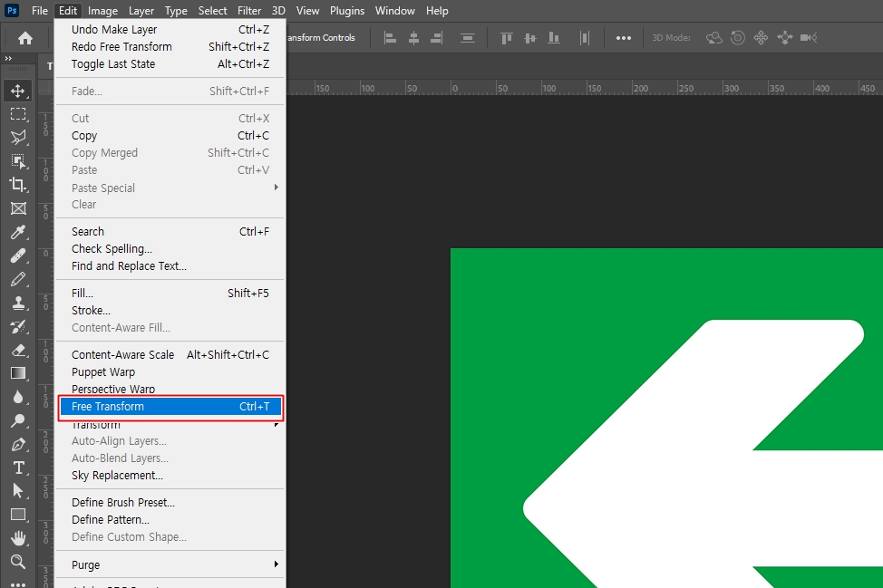Select the Clone Stamp tool
Viewport: 883px width, 588px height.
point(18,303)
